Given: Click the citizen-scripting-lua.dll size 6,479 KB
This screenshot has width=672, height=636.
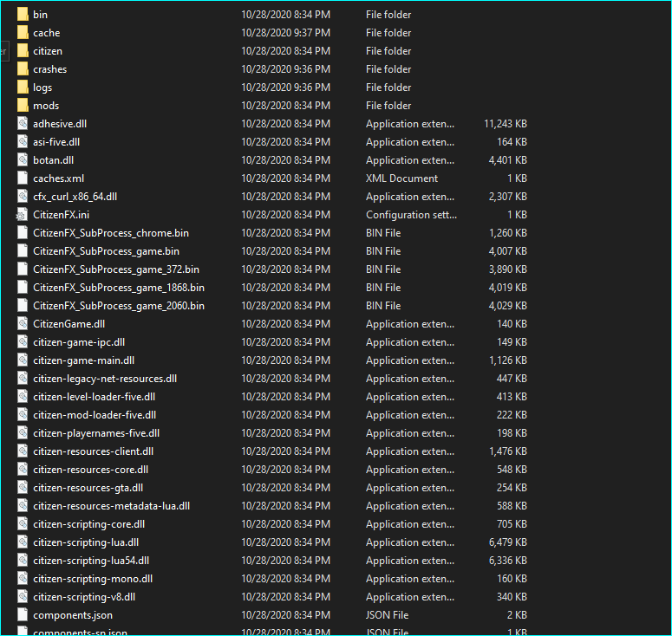Looking at the screenshot, I should point(508,542).
